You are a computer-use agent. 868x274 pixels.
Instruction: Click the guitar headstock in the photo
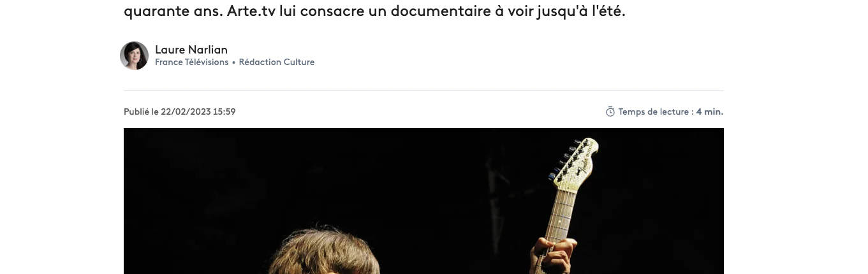[x=575, y=164]
